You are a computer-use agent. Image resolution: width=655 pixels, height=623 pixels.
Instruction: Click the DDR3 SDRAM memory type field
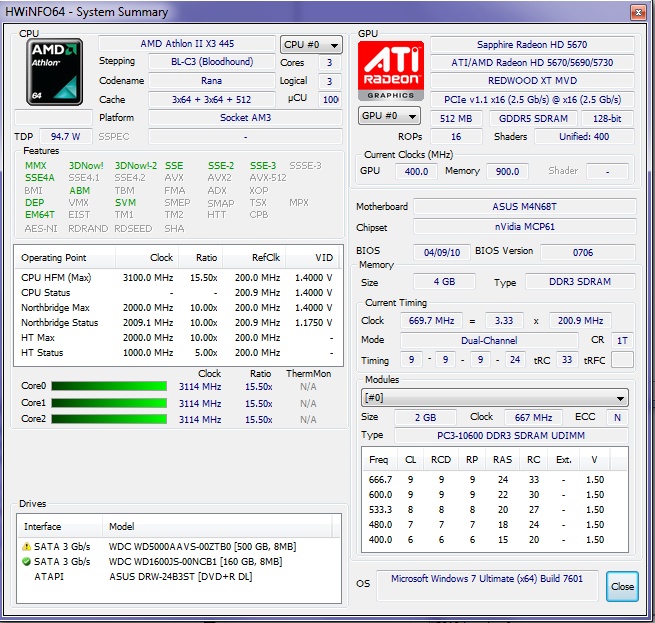(580, 282)
